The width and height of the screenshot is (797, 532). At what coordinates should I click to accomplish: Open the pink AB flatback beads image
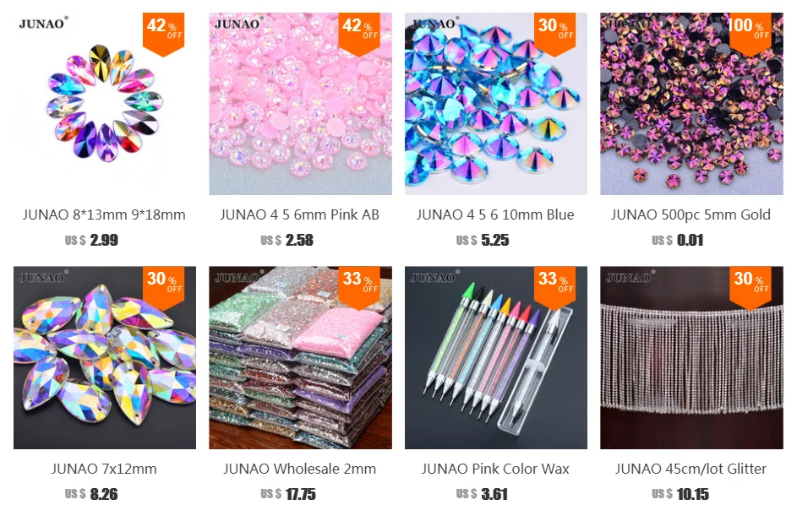(300, 104)
